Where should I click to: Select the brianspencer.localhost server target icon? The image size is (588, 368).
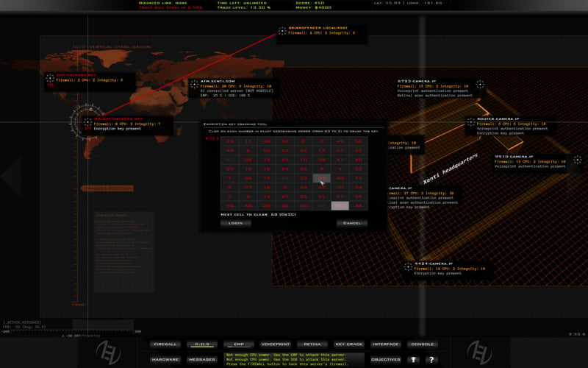click(282, 31)
